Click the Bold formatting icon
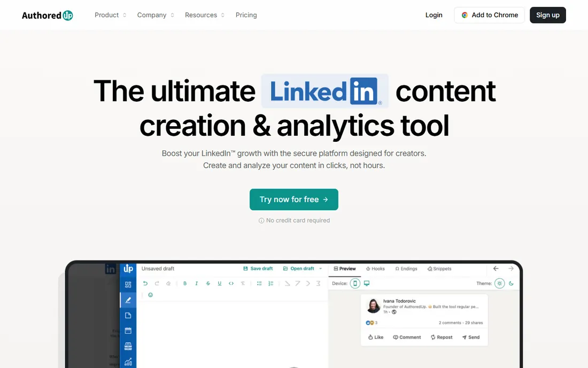588x368 pixels. tap(185, 283)
